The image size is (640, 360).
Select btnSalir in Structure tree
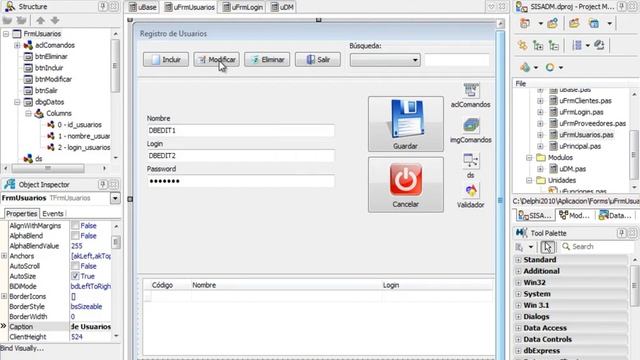click(46, 91)
